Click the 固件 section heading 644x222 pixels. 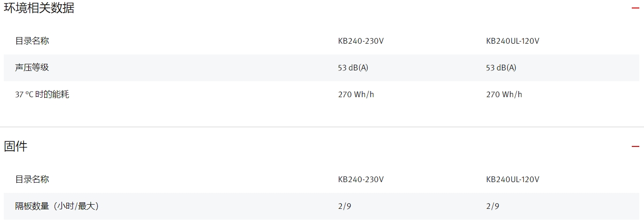[16, 146]
